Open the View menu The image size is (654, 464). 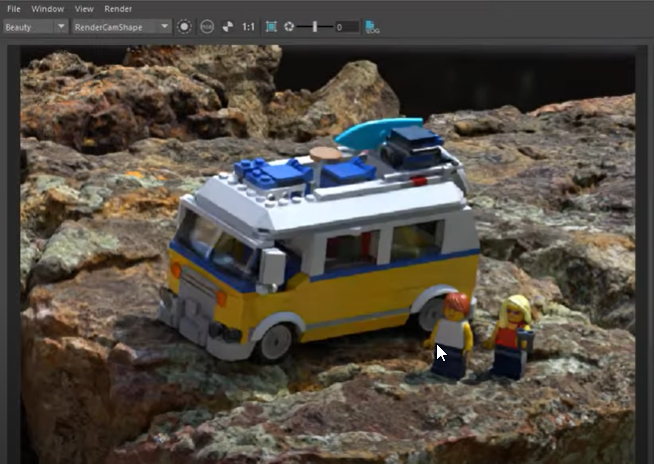click(x=84, y=9)
